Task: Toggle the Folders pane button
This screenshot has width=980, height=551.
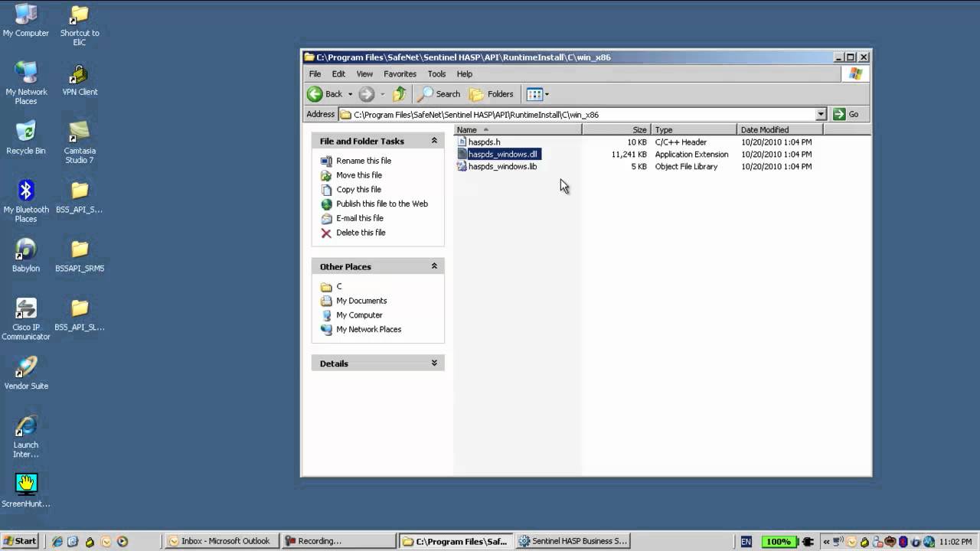Action: point(492,94)
